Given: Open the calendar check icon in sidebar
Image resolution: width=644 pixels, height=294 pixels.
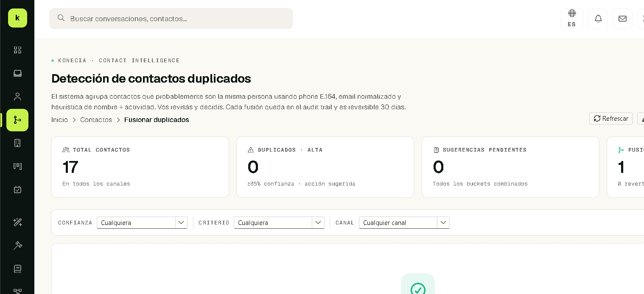Looking at the screenshot, I should tap(17, 189).
